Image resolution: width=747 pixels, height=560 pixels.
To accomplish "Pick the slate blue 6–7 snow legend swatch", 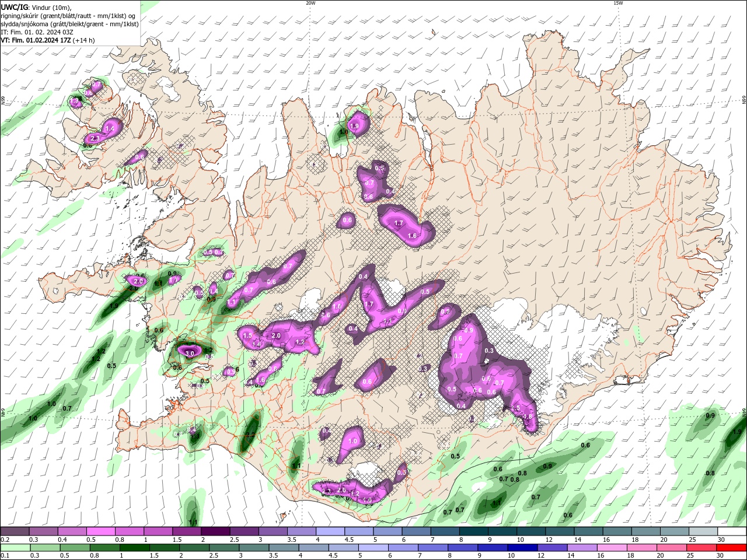I will (416, 531).
